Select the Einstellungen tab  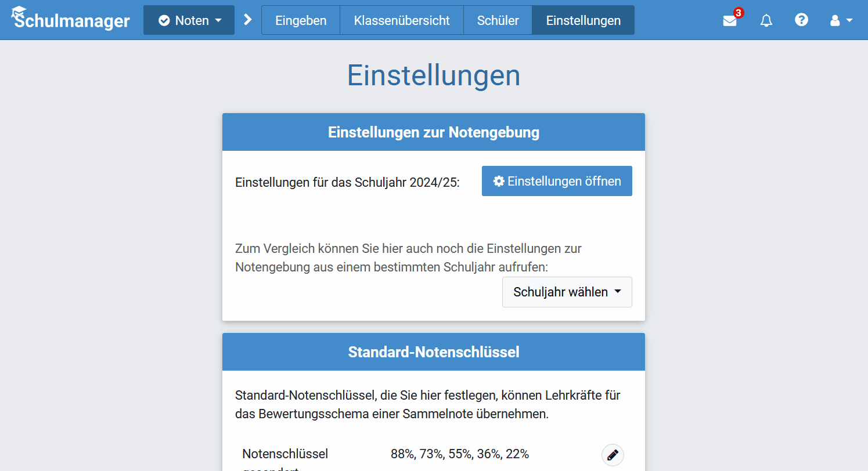coord(583,20)
